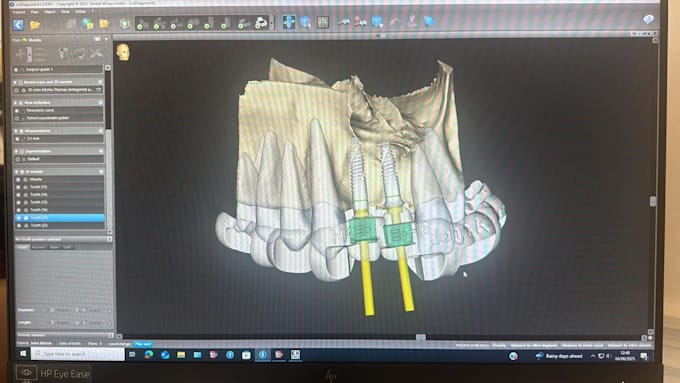Viewport: 680px width, 383px height.
Task: Click the blue cube icon in toolbar
Action: tap(377, 21)
